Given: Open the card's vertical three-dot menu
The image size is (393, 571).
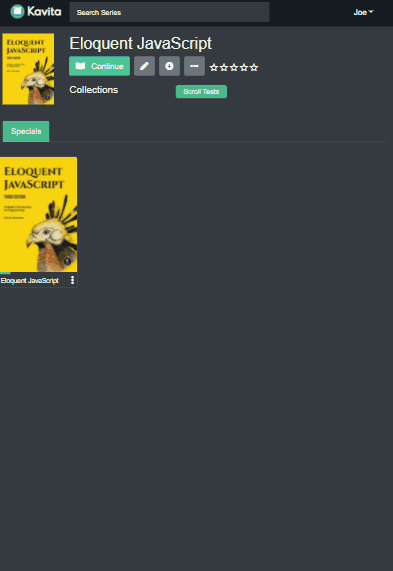Looking at the screenshot, I should tap(72, 280).
